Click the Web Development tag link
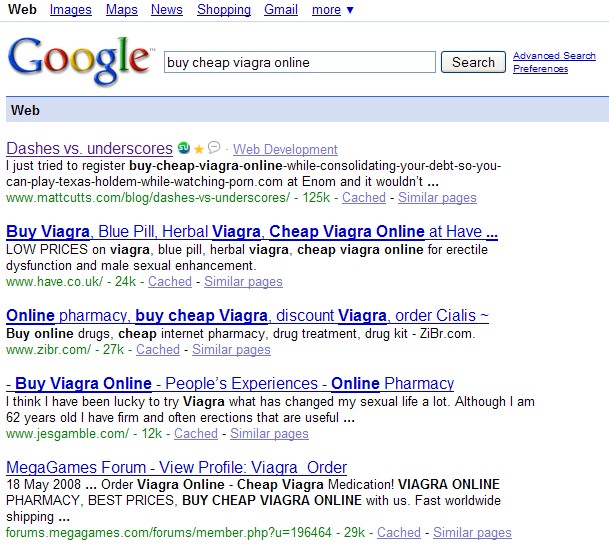 pyautogui.click(x=285, y=149)
